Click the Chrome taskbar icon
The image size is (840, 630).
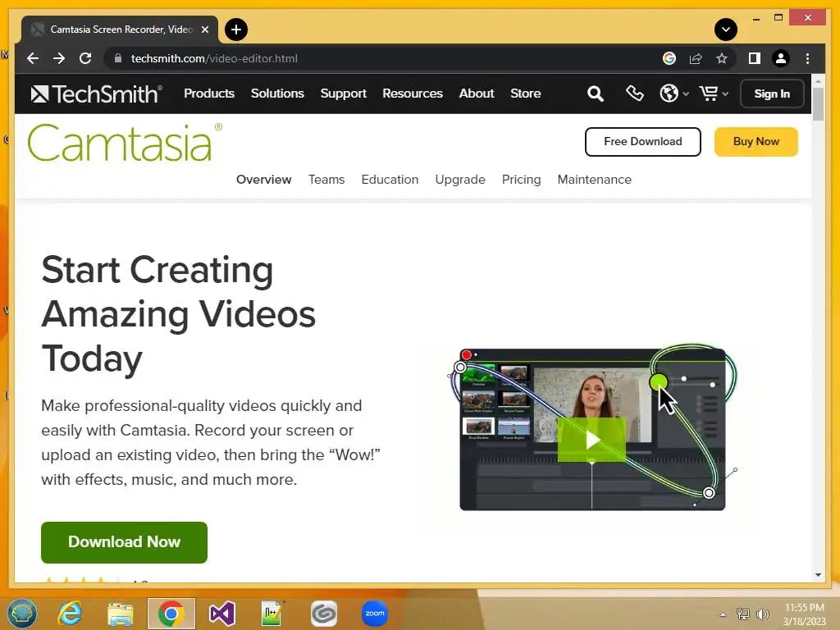click(171, 614)
